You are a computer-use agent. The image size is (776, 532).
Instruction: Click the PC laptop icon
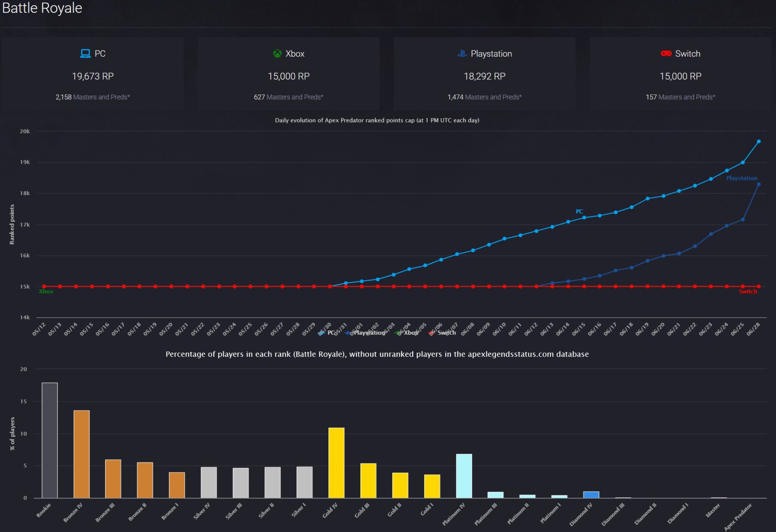coord(85,53)
